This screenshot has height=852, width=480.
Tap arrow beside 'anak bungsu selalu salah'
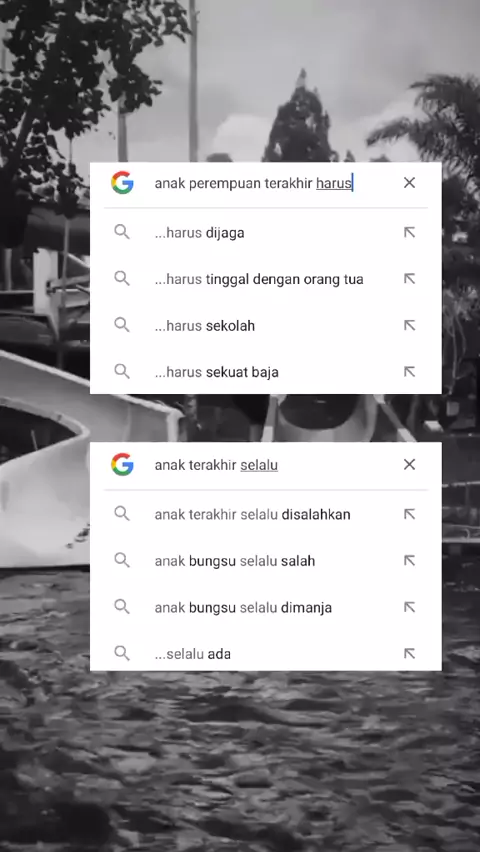pos(409,560)
